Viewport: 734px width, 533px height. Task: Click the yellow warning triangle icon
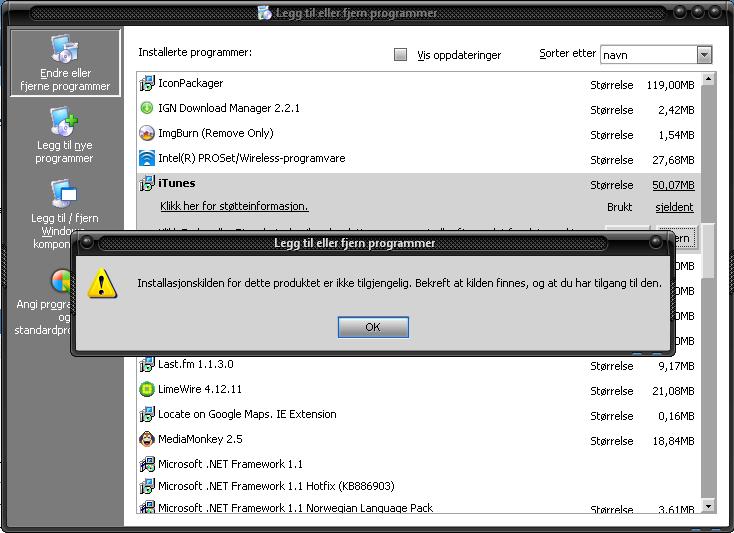102,284
